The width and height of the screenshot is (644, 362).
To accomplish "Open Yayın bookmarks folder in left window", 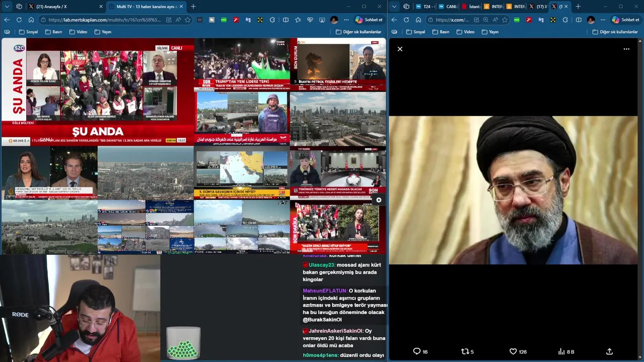I will click(103, 32).
